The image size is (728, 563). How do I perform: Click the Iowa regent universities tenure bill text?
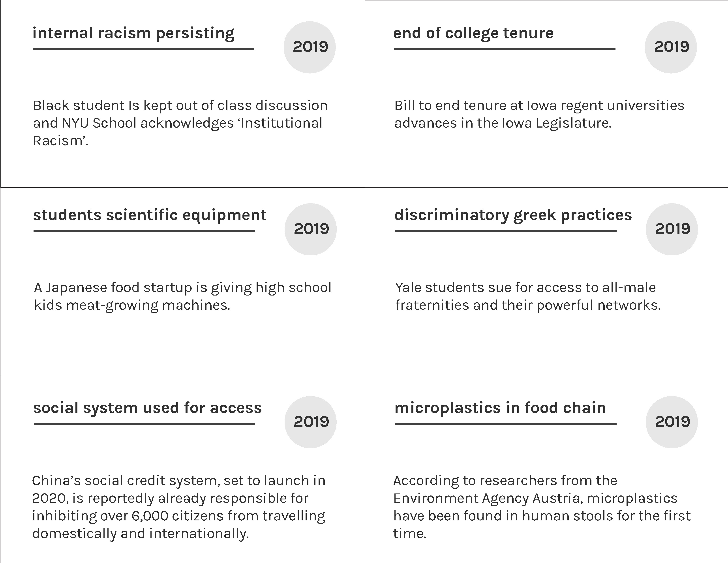click(539, 114)
